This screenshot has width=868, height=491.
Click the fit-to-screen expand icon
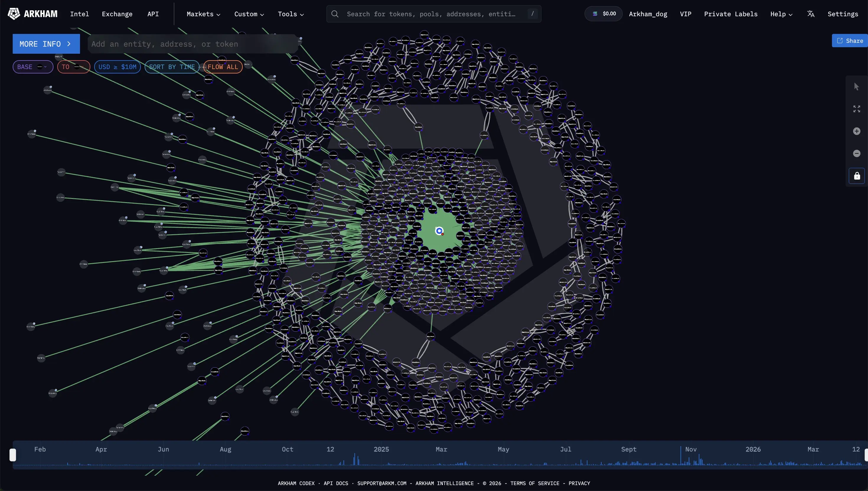click(x=856, y=109)
